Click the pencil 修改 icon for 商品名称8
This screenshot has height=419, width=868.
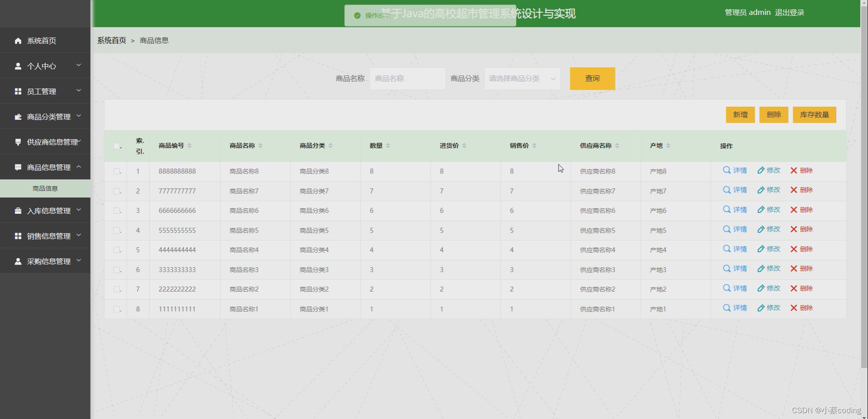pyautogui.click(x=761, y=170)
